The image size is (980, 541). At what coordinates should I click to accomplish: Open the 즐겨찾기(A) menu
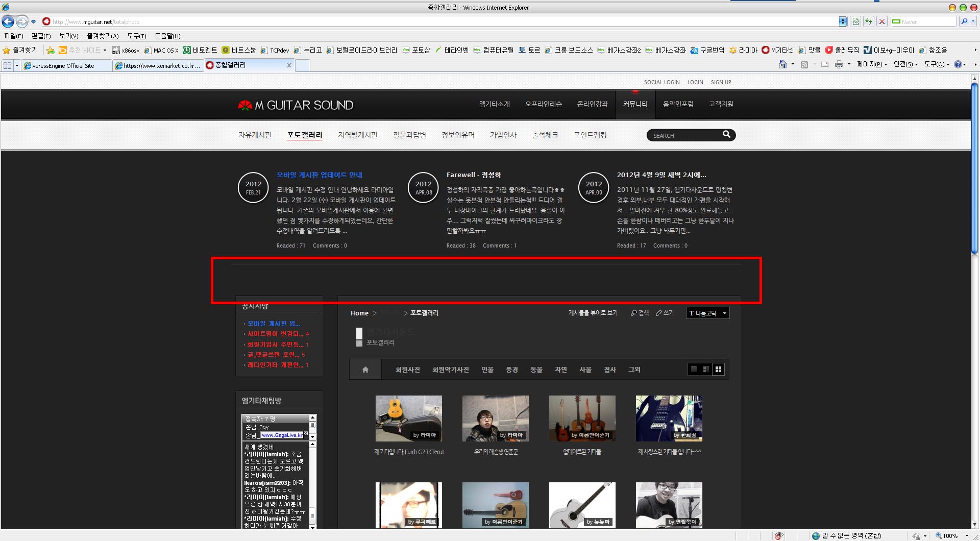(103, 36)
